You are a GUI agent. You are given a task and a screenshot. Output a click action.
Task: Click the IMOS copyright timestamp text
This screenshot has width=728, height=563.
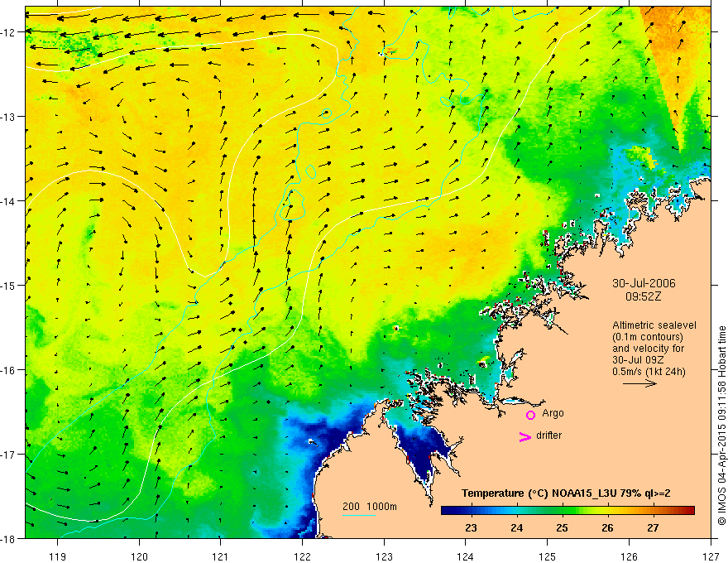[721, 426]
